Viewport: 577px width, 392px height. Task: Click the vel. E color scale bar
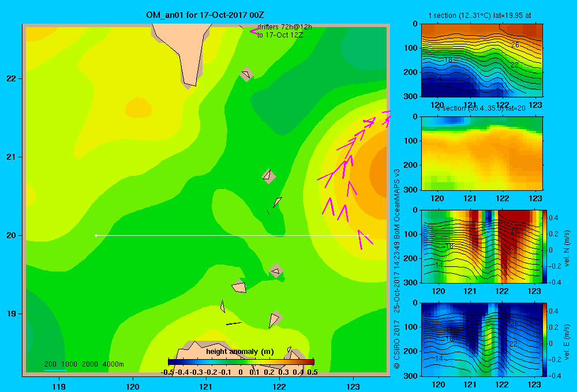545,339
